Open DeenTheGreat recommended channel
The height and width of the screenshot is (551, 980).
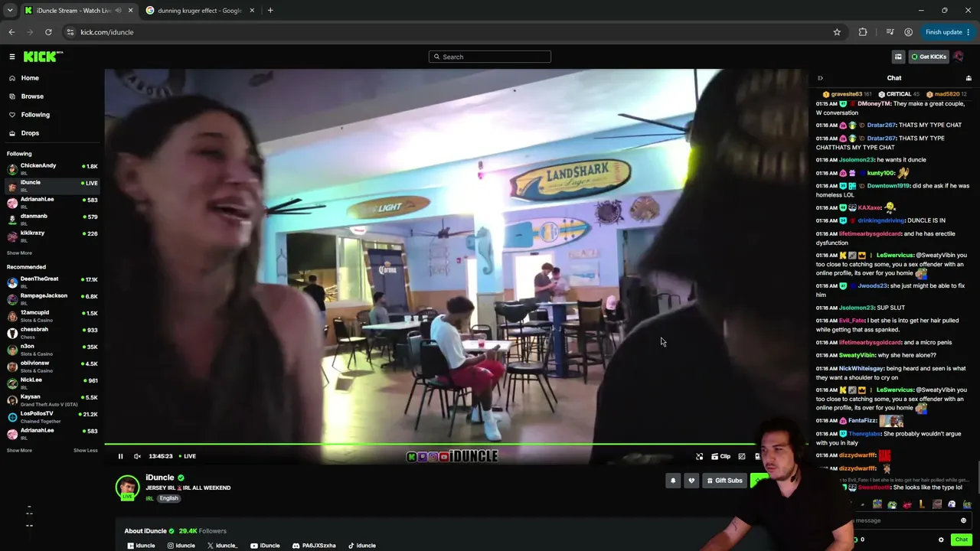tap(52, 282)
